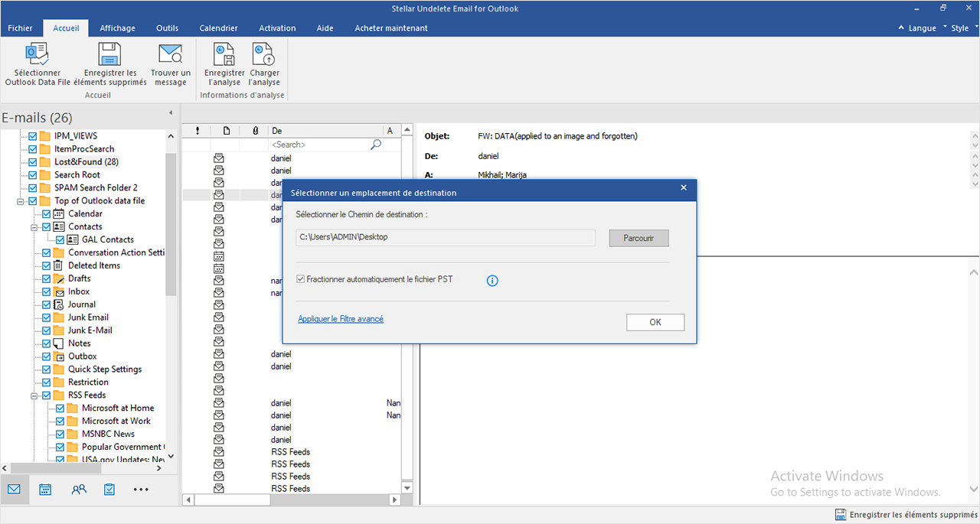Uncheck the Lost&Found folder checkbox

[x=32, y=162]
